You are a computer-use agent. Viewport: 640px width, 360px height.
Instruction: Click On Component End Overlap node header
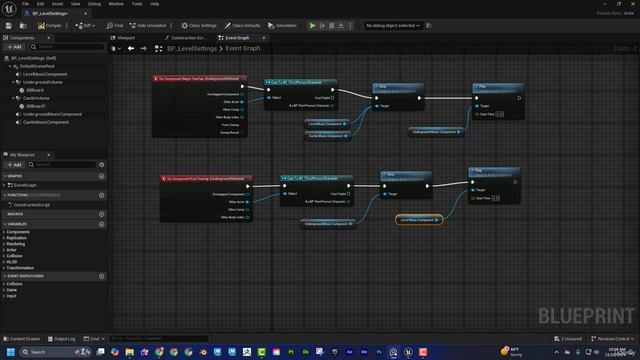pos(206,178)
